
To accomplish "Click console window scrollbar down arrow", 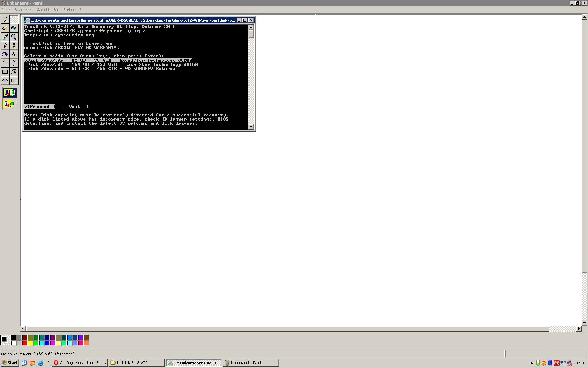I will click(251, 127).
